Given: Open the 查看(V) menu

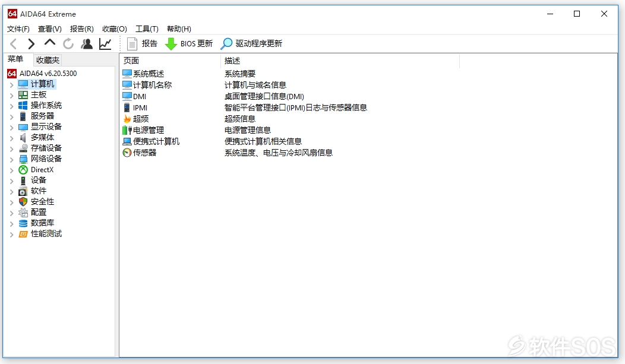Looking at the screenshot, I should tap(50, 29).
